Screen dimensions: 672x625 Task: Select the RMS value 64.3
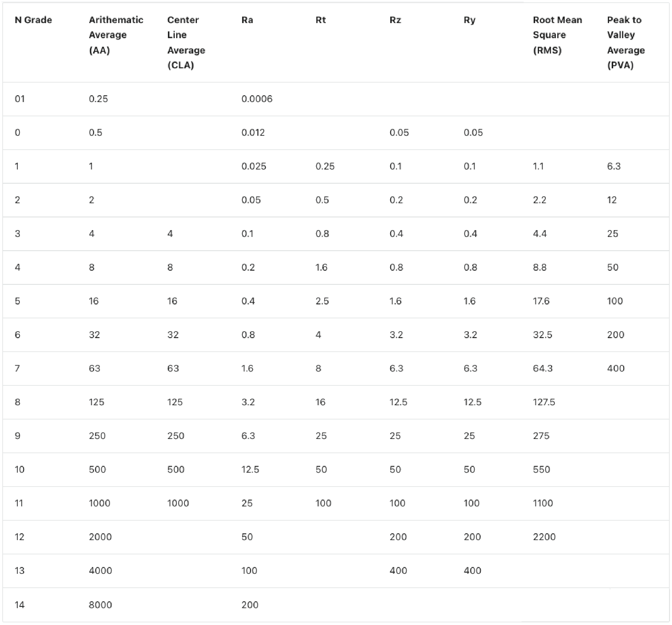point(543,368)
